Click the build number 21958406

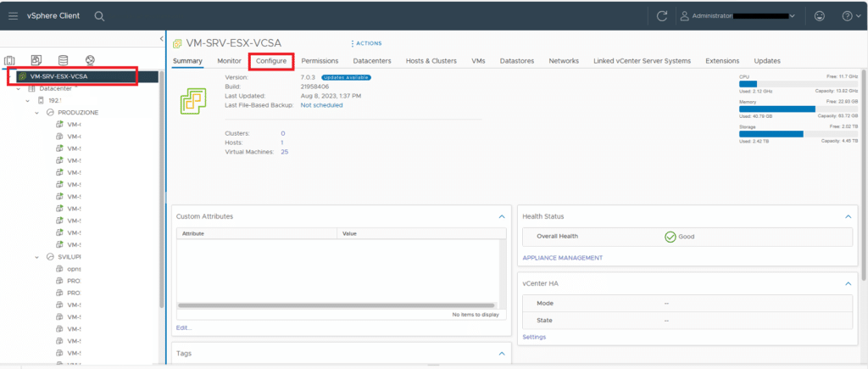(x=317, y=87)
